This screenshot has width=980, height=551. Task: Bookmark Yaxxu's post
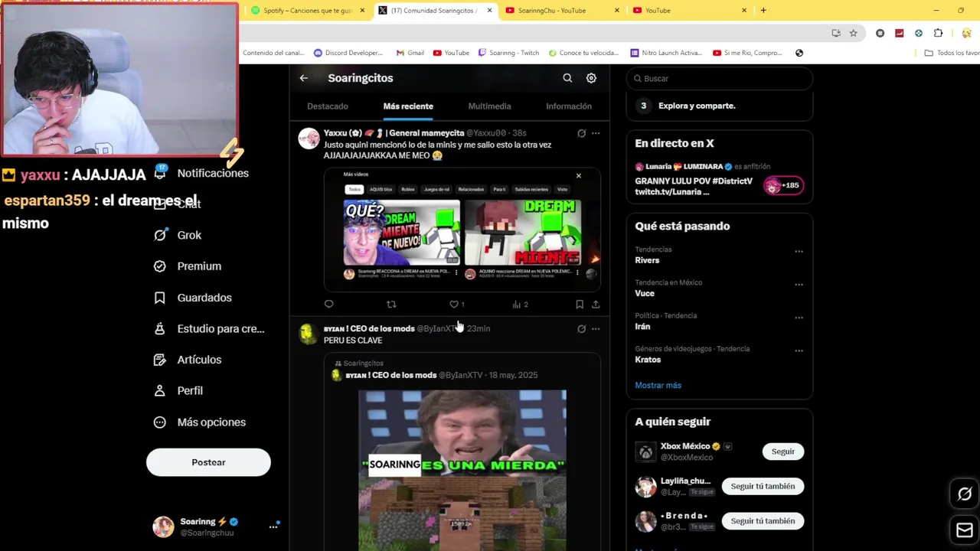coord(580,305)
